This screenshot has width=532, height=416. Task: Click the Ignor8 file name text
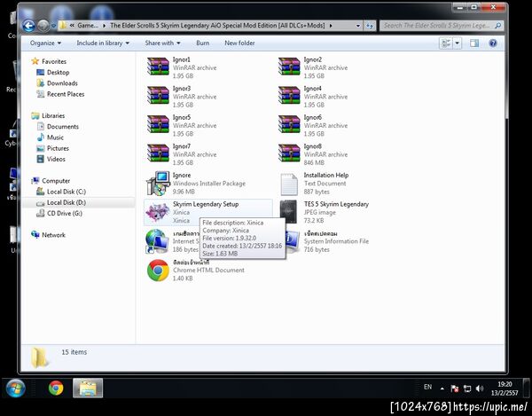(312, 146)
